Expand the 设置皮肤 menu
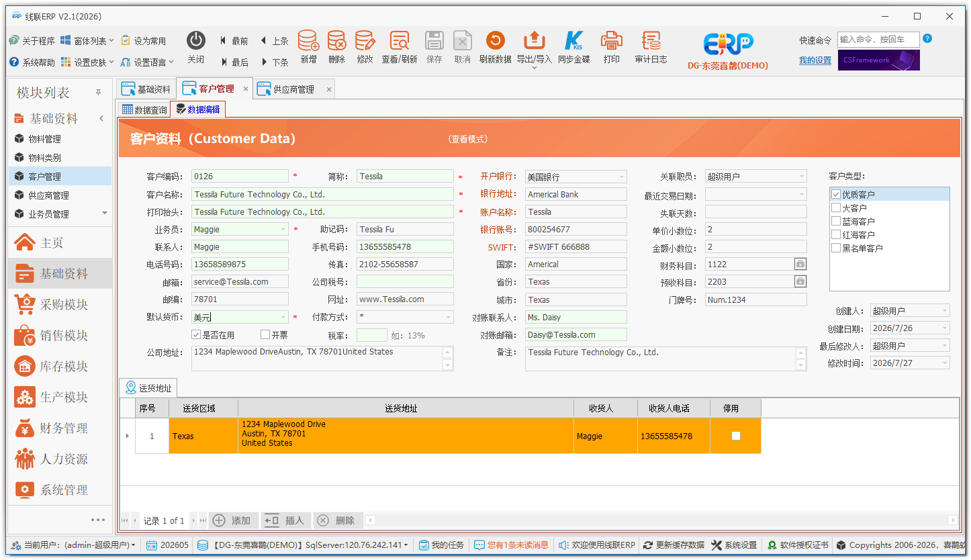 87,62
